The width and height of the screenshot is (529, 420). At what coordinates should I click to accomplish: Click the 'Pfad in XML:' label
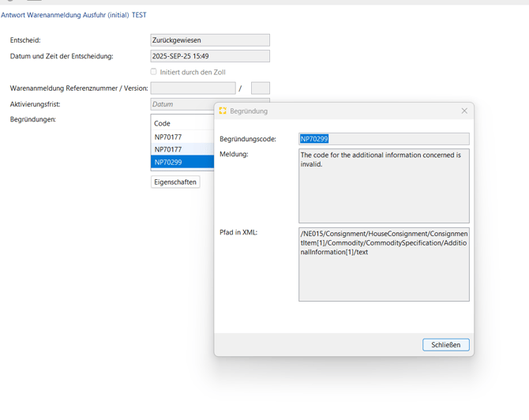[238, 232]
